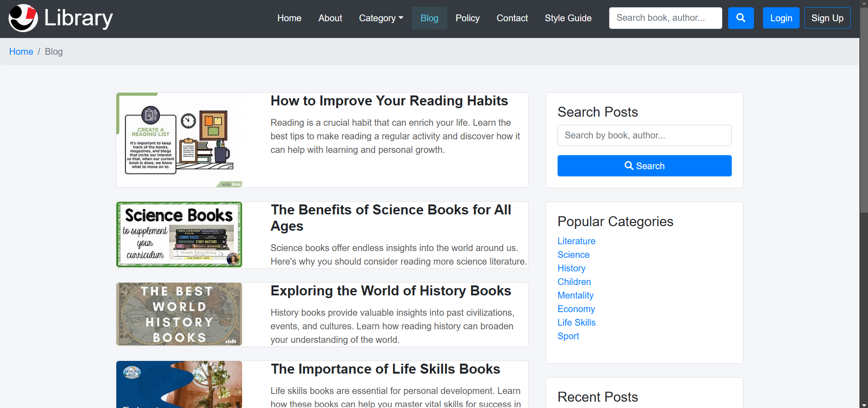Select the Blog nav tab

pos(429,18)
